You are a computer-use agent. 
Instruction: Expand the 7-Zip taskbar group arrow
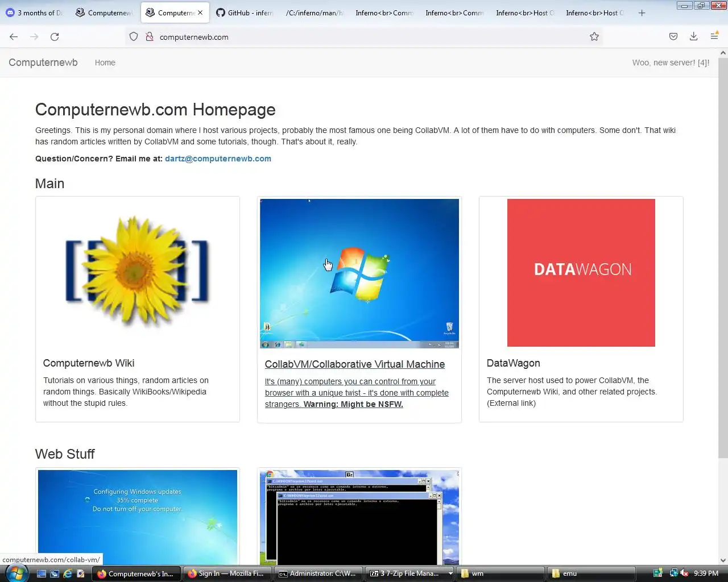point(450,573)
